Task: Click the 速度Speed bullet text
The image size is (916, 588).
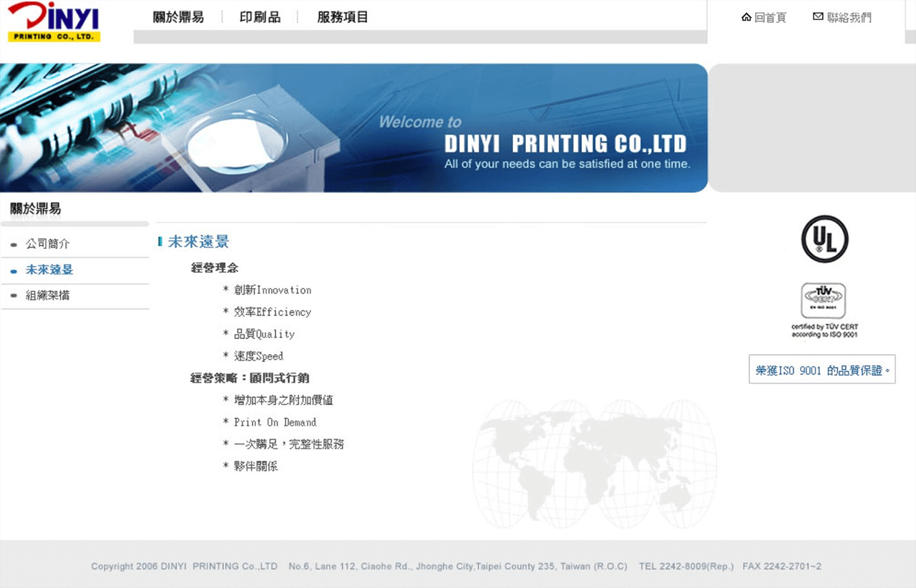Action: [x=258, y=356]
